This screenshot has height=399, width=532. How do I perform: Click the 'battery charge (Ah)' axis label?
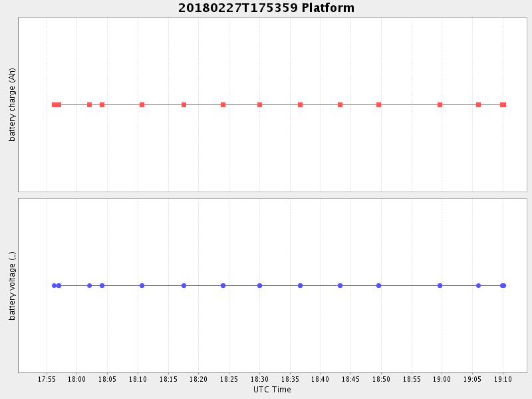click(12, 105)
